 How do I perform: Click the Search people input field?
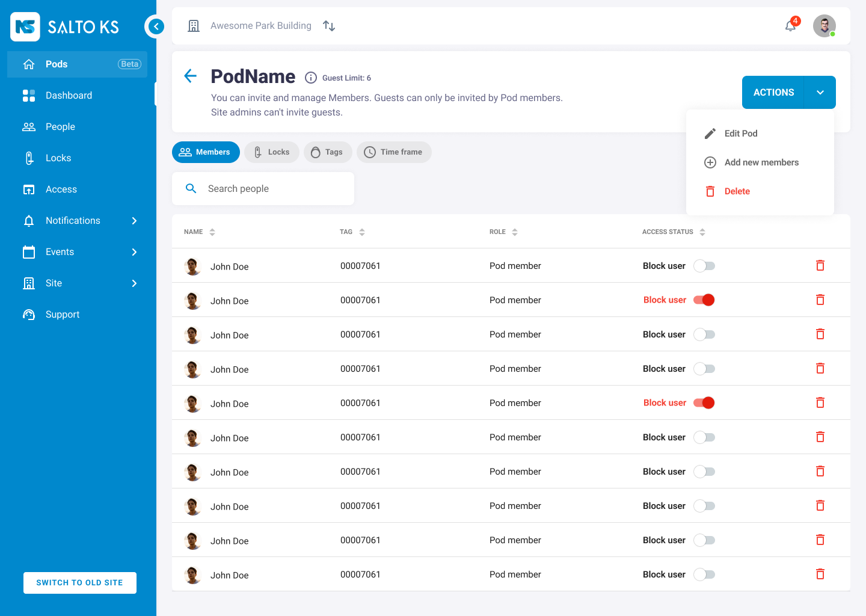(x=274, y=189)
